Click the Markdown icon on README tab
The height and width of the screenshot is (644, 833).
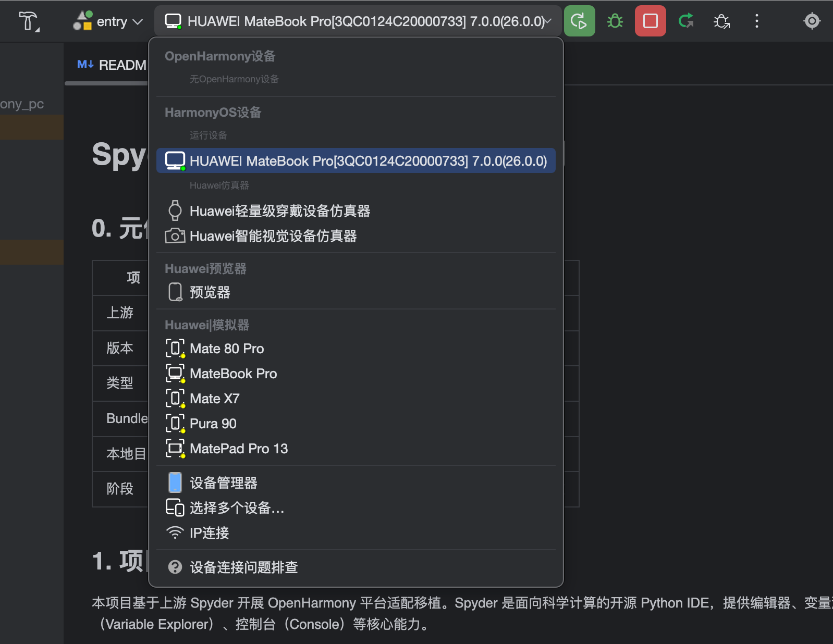(85, 64)
